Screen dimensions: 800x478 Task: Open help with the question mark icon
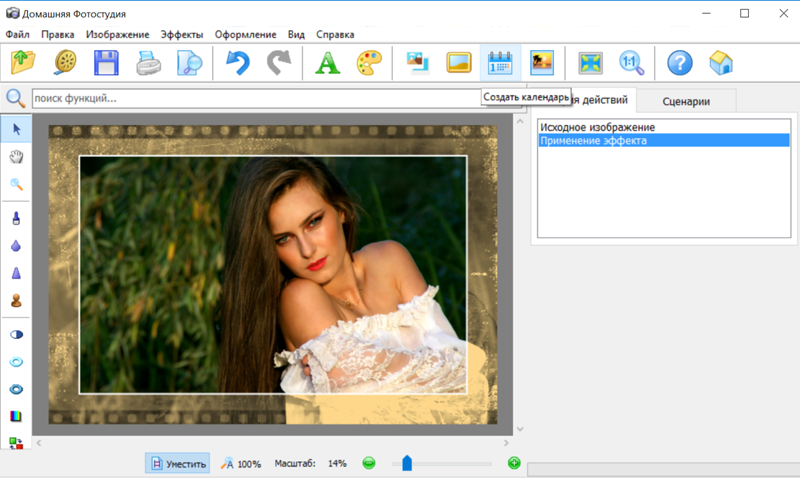pyautogui.click(x=680, y=63)
